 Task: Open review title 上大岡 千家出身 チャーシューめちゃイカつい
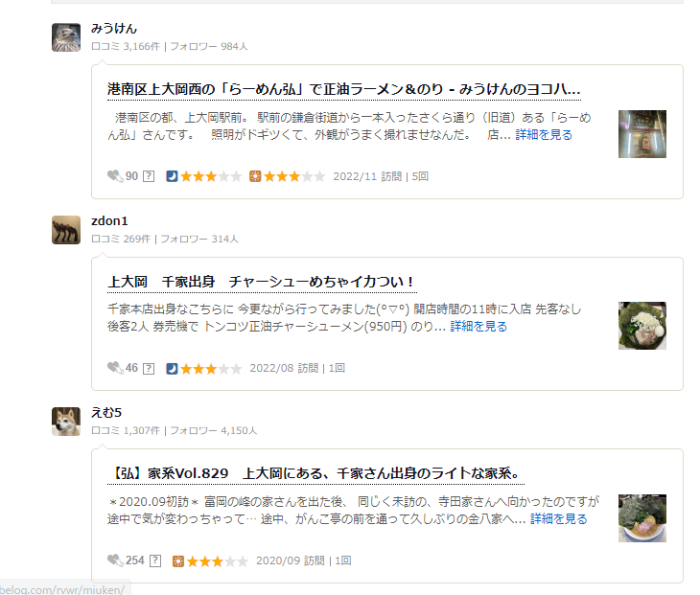coord(262,282)
